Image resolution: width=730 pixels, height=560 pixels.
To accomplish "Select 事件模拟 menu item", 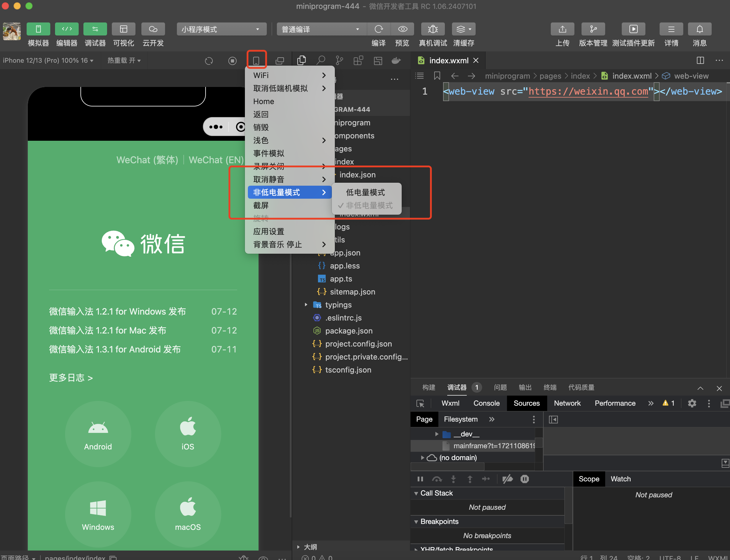I will point(290,153).
